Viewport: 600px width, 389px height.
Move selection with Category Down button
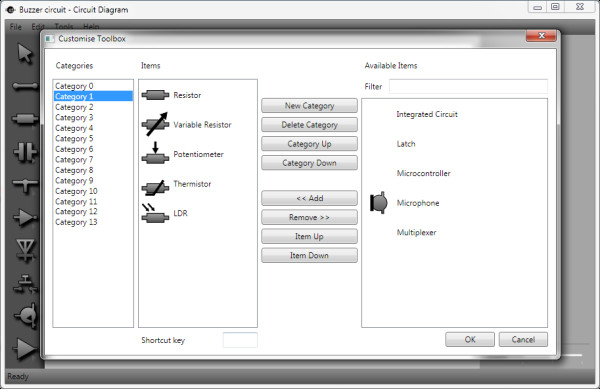coord(309,163)
